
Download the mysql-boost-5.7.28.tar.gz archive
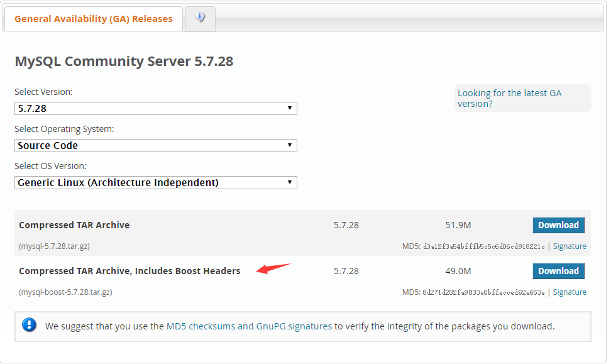tap(558, 271)
